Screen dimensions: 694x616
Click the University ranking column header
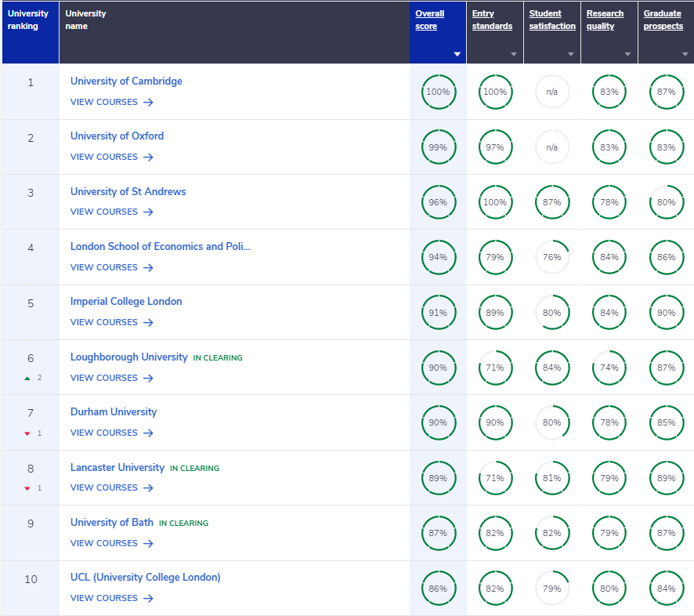(x=31, y=32)
